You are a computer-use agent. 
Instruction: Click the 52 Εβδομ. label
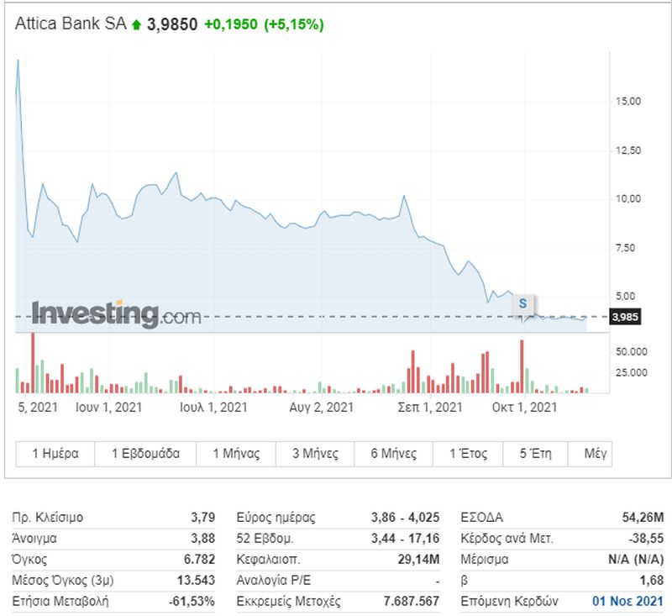coord(265,538)
